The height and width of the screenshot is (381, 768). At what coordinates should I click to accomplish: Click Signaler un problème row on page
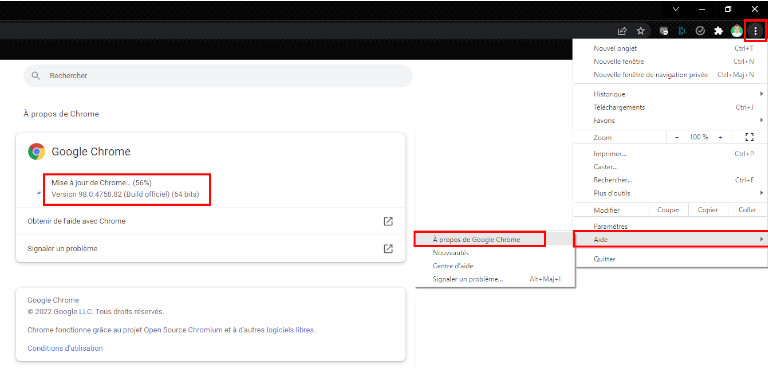pos(211,249)
